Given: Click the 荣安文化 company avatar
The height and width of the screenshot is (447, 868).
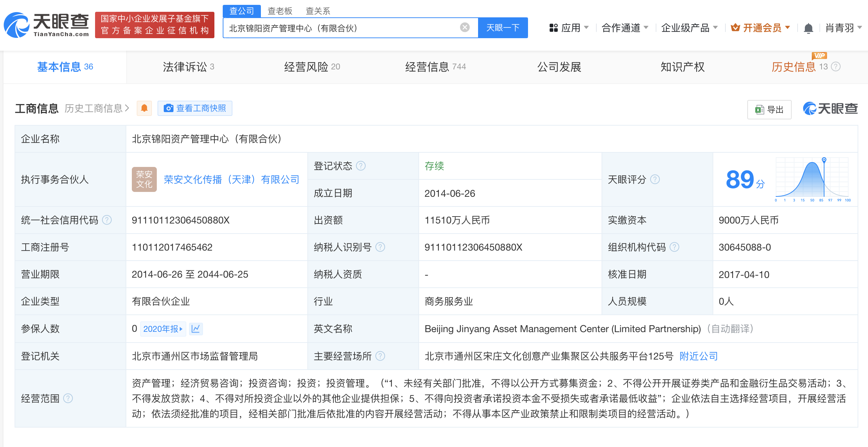Looking at the screenshot, I should coord(144,179).
